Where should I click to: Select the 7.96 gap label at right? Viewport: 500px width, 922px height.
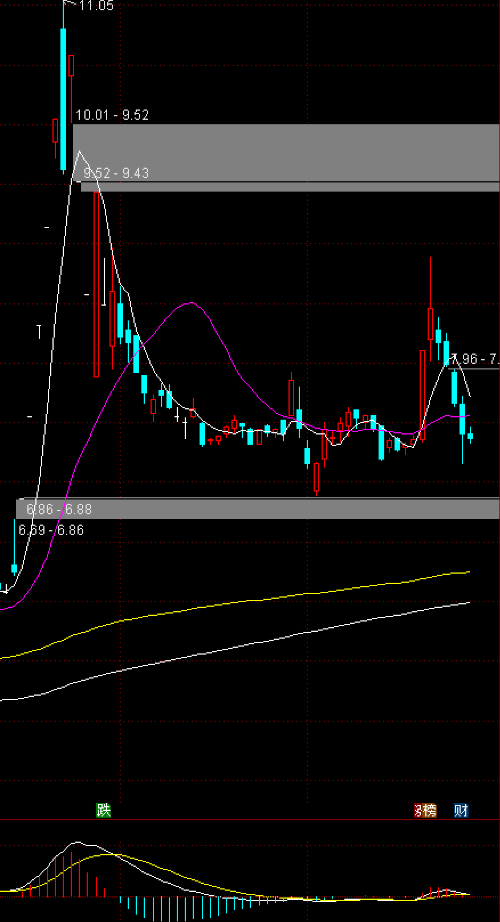(x=474, y=358)
